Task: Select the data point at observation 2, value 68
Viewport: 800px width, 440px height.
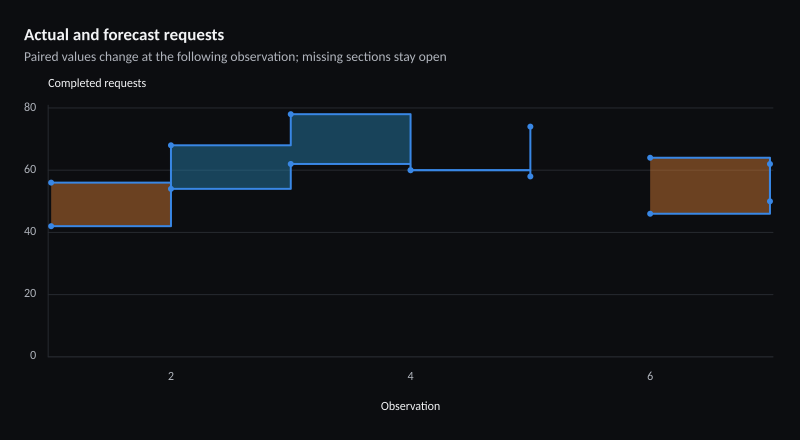Action: [171, 145]
